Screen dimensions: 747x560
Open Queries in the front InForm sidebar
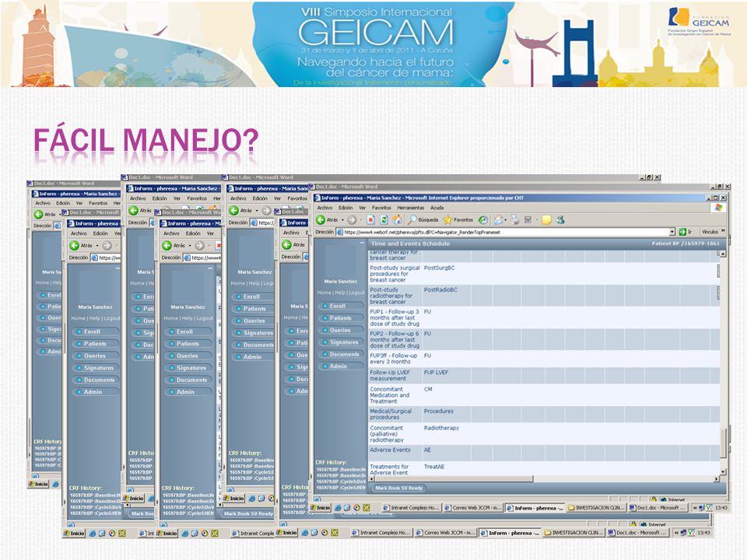340,330
